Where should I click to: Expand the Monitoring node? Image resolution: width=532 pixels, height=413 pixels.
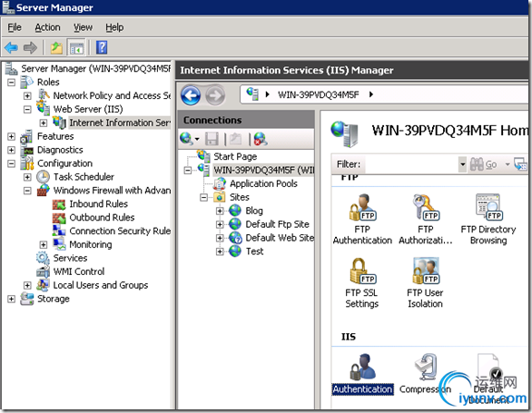coord(44,245)
